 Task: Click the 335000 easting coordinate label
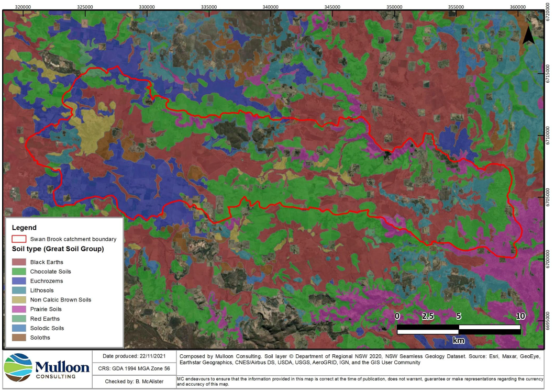209,7
